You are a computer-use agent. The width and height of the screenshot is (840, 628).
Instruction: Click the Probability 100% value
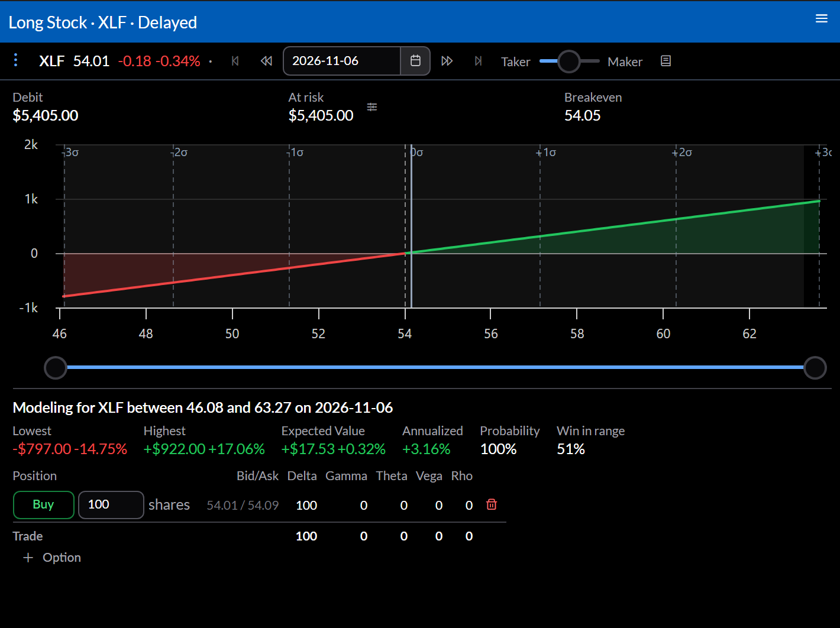pyautogui.click(x=498, y=449)
